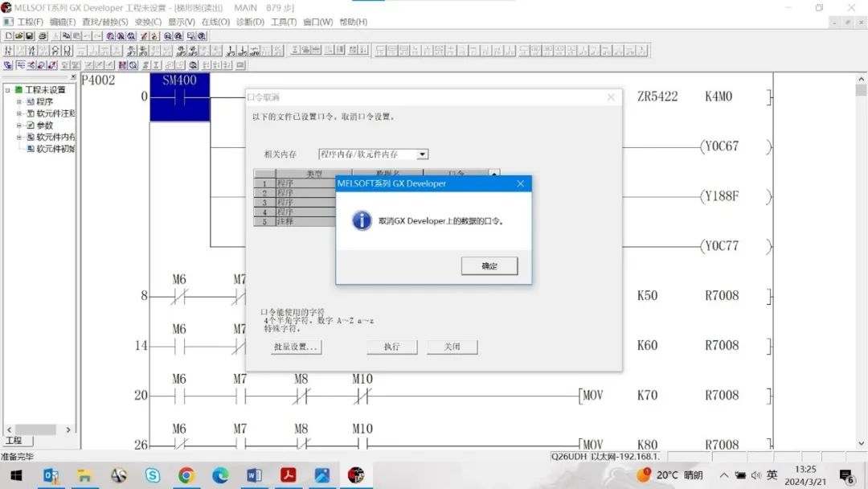
Task: Expand the 参数 tree node
Action: (x=19, y=125)
